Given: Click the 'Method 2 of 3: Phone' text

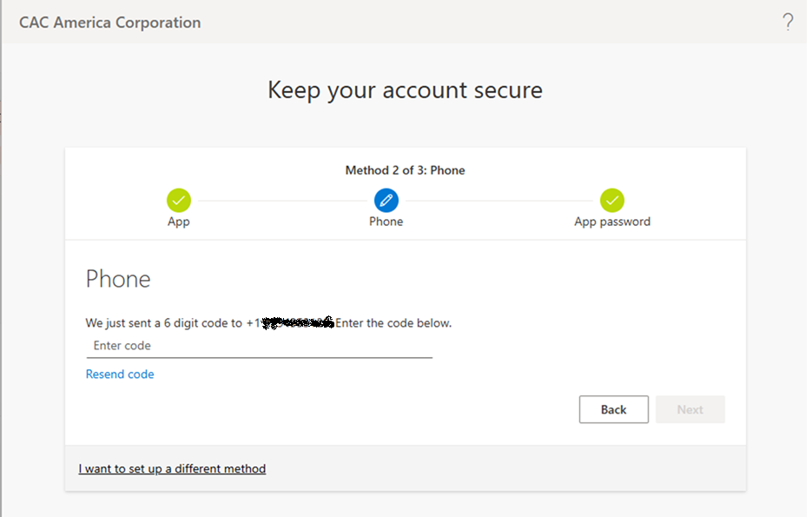Looking at the screenshot, I should pos(405,170).
